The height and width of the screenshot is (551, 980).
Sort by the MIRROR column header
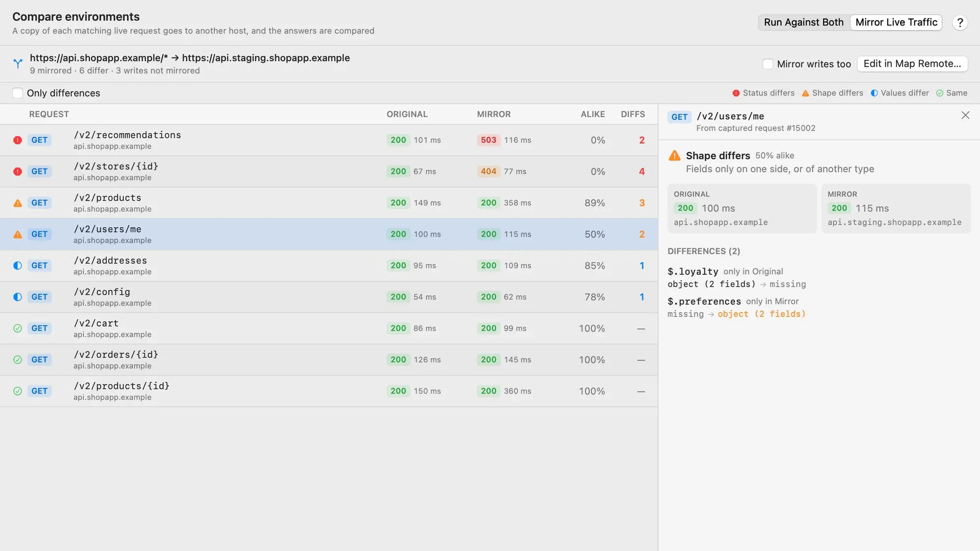pos(494,114)
